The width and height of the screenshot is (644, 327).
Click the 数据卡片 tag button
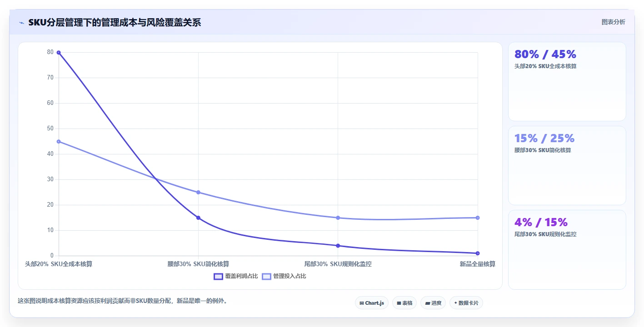tap(466, 303)
